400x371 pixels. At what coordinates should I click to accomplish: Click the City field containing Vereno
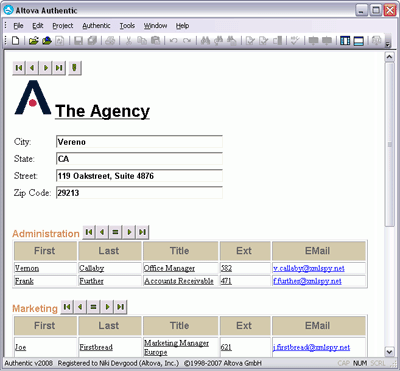coord(139,142)
